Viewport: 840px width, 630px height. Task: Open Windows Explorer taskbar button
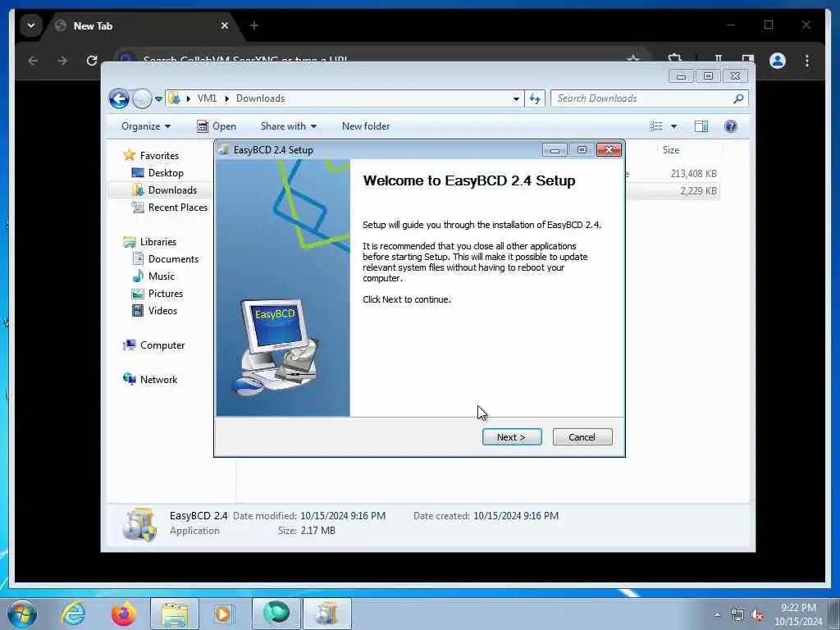[174, 614]
